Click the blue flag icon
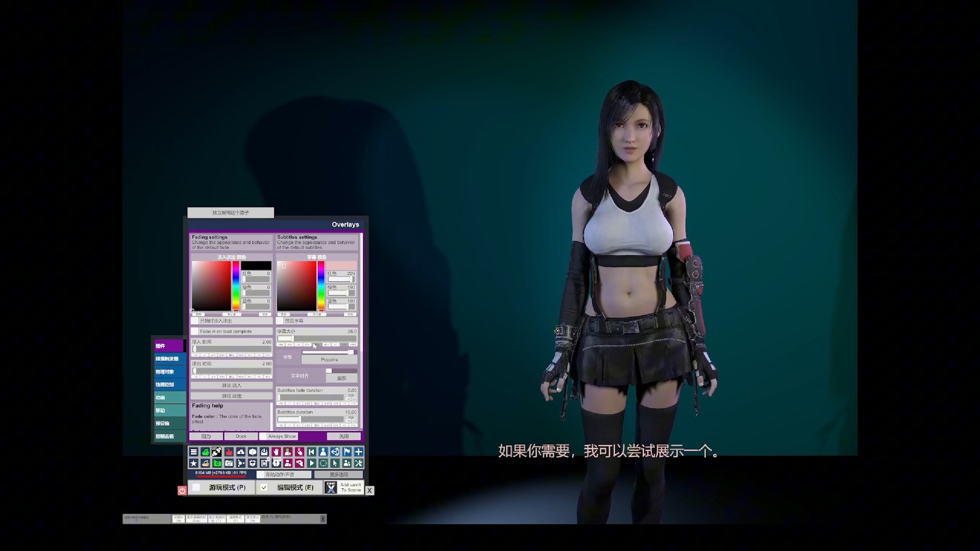Viewport: 980px width, 551px height. [347, 452]
